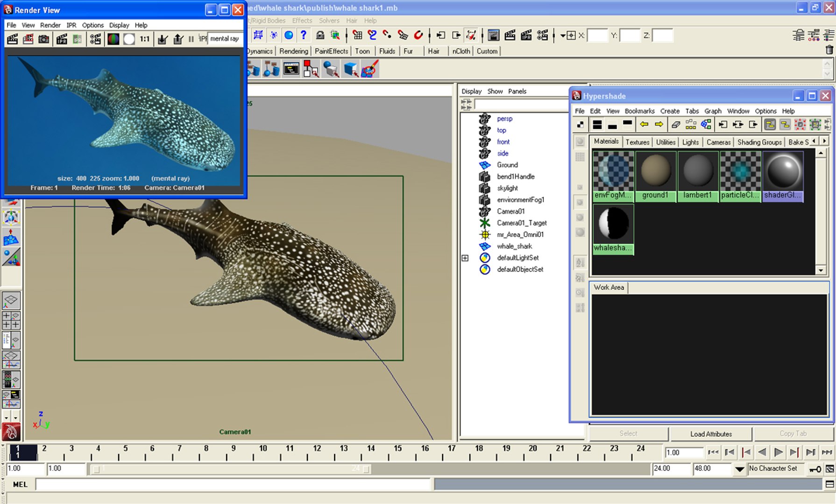Take a snapshot with the camera icon
This screenshot has width=836, height=504.
[44, 39]
